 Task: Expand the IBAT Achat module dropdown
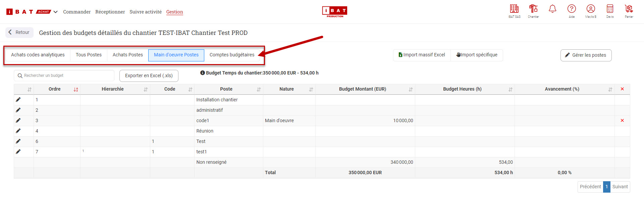pyautogui.click(x=56, y=12)
